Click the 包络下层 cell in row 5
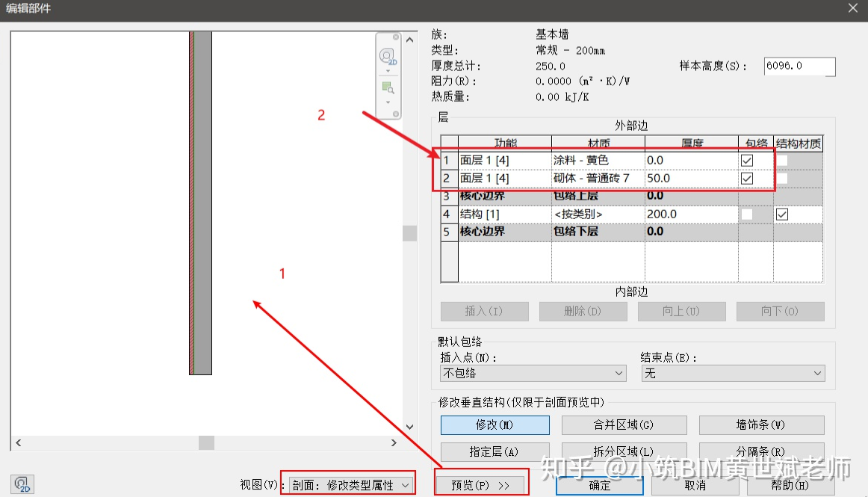This screenshot has height=497, width=868. coord(598,232)
